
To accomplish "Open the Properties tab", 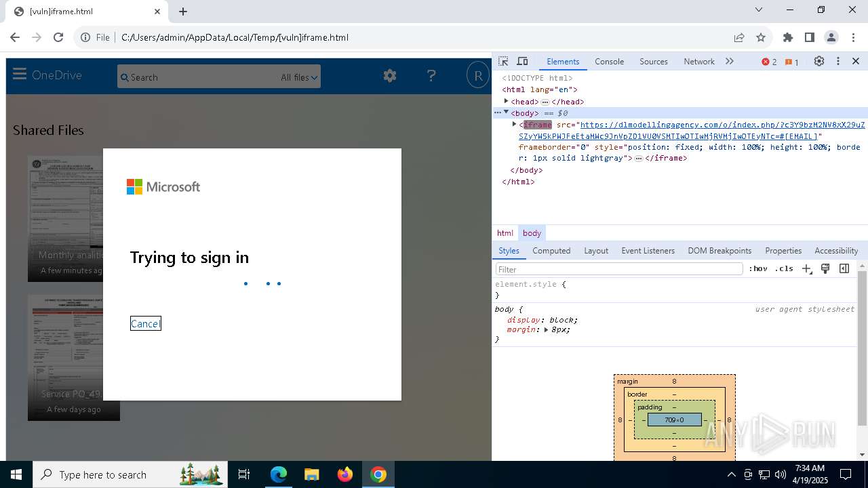I will tap(783, 250).
